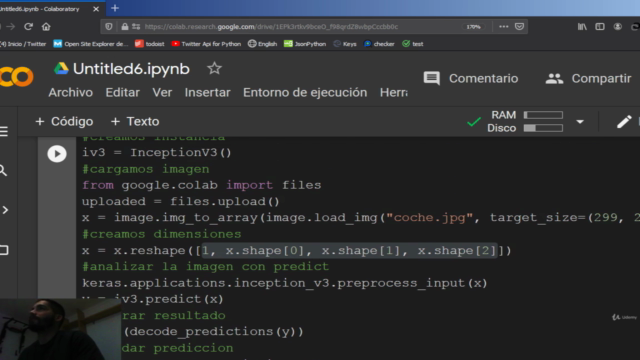
Task: Open the Colab logo home
Action: (16, 76)
